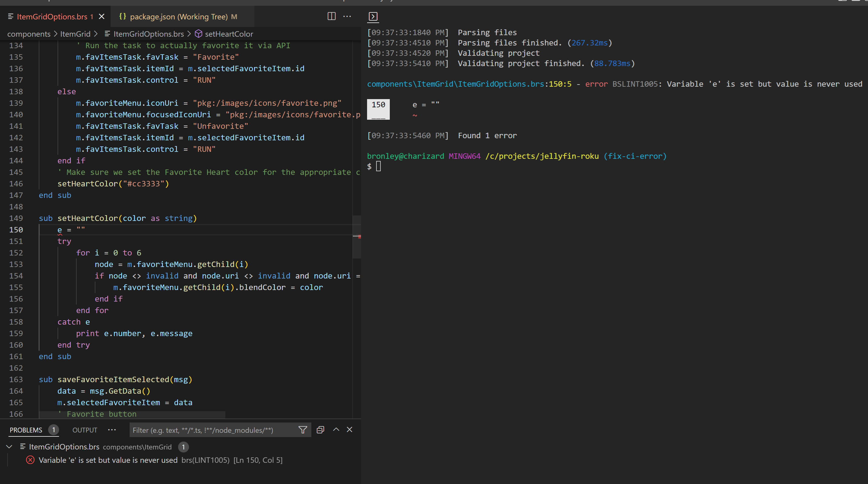The width and height of the screenshot is (868, 484).
Task: Maximize the bottom panel with the chevron
Action: coord(336,430)
